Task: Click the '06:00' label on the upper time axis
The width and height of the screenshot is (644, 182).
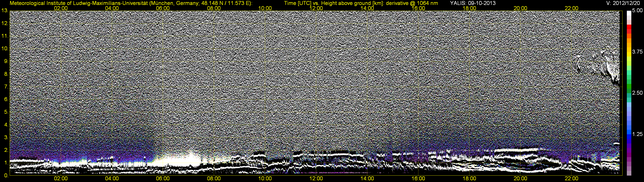Action: click(163, 8)
